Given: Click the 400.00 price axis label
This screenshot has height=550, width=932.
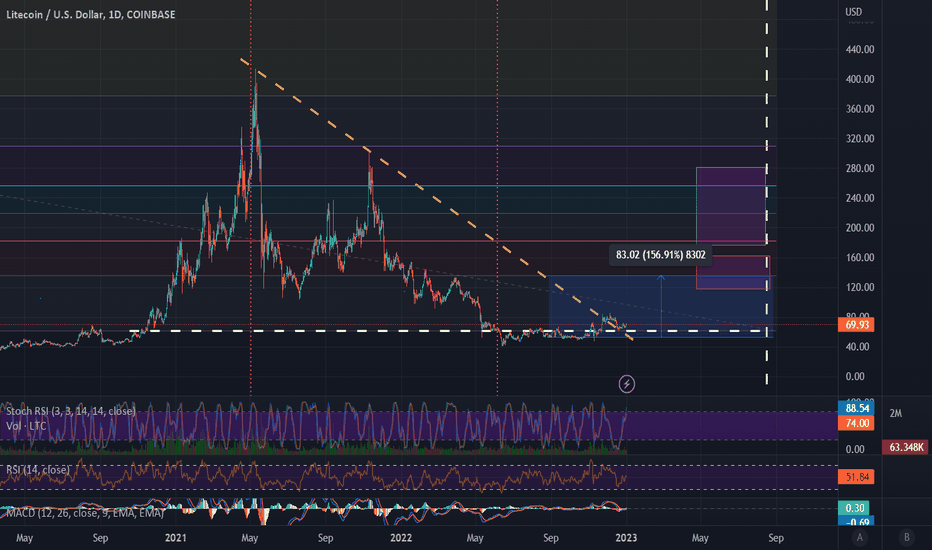Looking at the screenshot, I should click(x=859, y=79).
